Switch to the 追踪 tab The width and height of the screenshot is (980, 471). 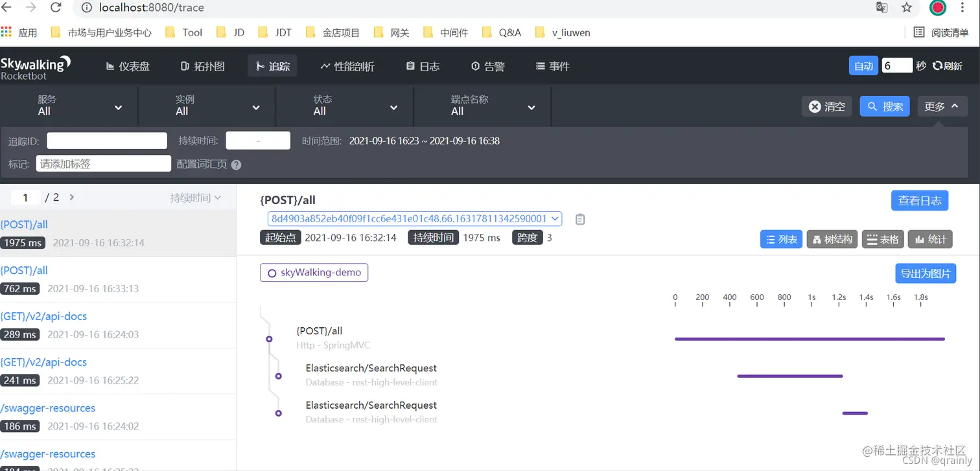(x=272, y=65)
